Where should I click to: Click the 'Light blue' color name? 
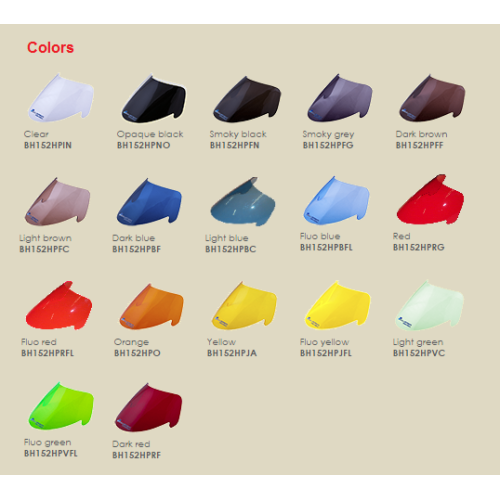(x=227, y=238)
